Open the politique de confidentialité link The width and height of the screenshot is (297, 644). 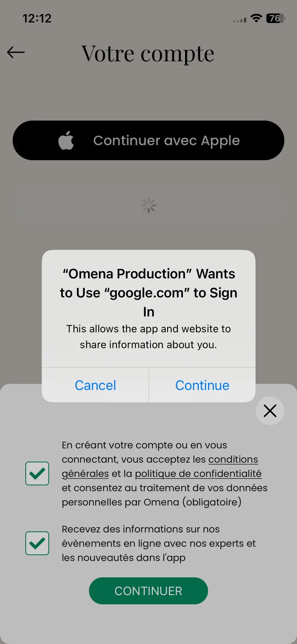click(x=198, y=474)
